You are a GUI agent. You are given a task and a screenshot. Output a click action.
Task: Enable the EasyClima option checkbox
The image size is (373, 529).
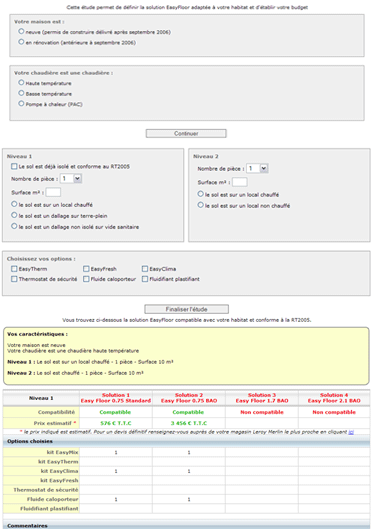tap(145, 269)
